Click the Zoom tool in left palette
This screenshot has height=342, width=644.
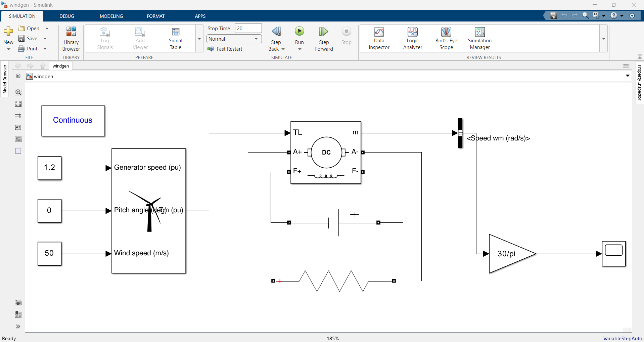point(18,92)
